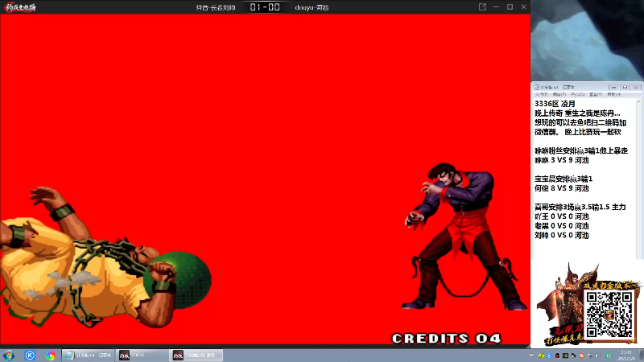The width and height of the screenshot is (644, 362).
Task: Click the Show Desktop button
Action: (641, 356)
